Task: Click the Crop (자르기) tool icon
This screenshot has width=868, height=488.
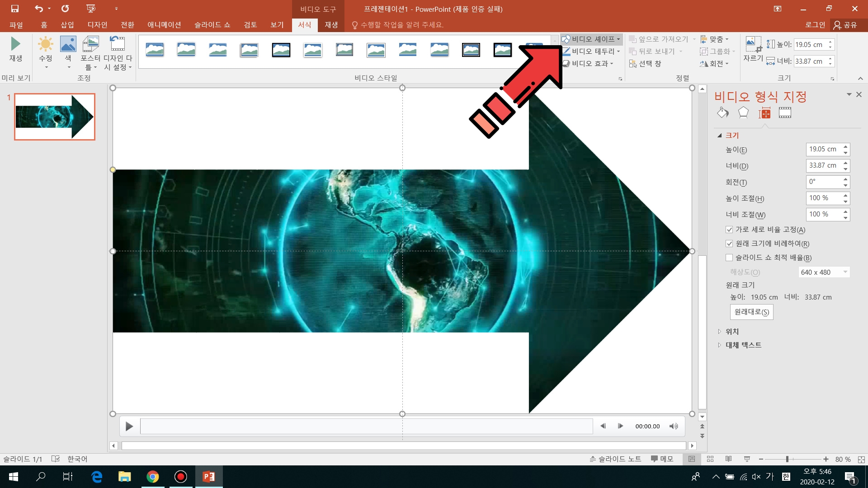Action: [x=753, y=45]
